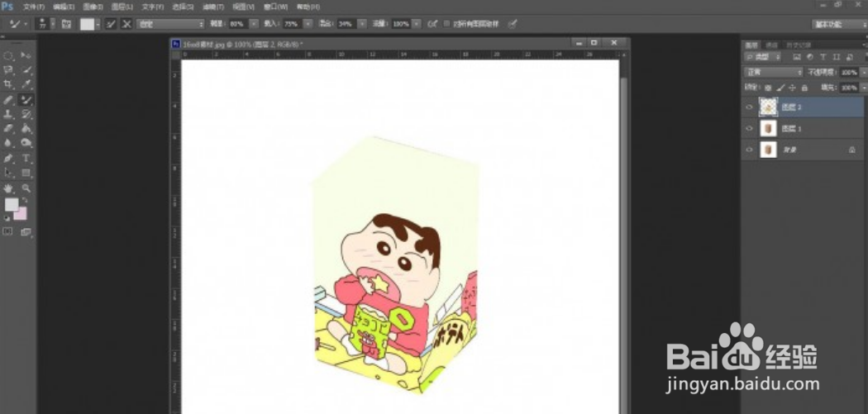Filter layers by pixel layers icon
The image size is (868, 414).
(797, 57)
